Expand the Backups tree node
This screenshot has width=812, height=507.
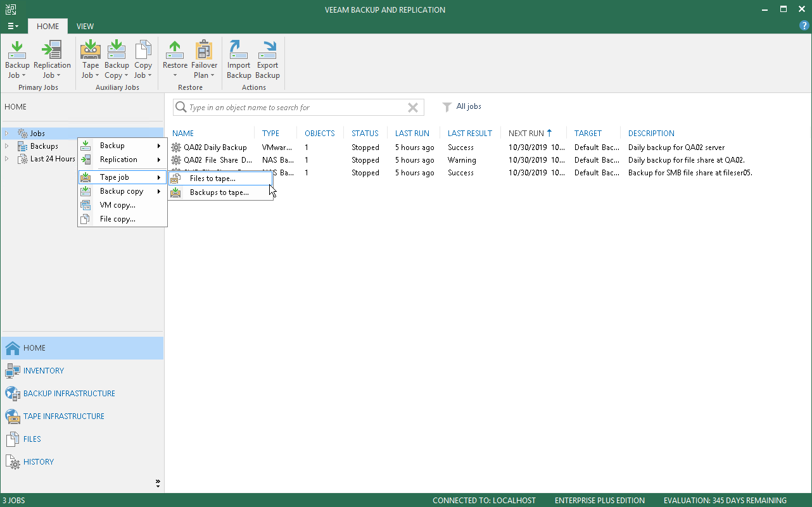pyautogui.click(x=7, y=146)
